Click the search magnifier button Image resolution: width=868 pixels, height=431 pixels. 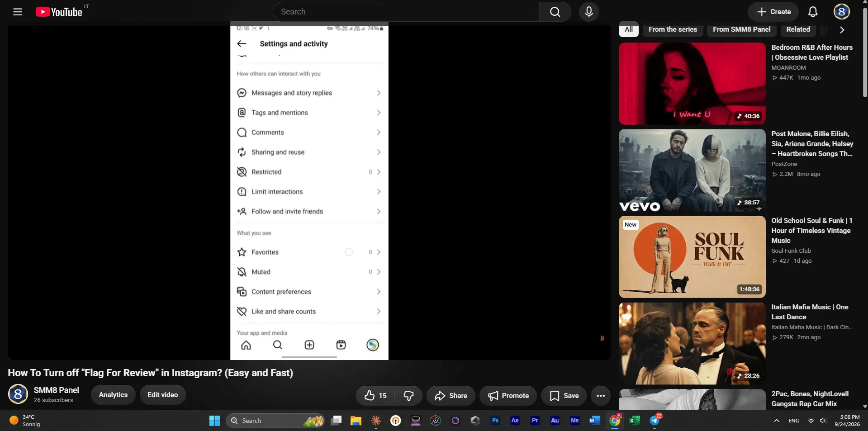pyautogui.click(x=555, y=12)
